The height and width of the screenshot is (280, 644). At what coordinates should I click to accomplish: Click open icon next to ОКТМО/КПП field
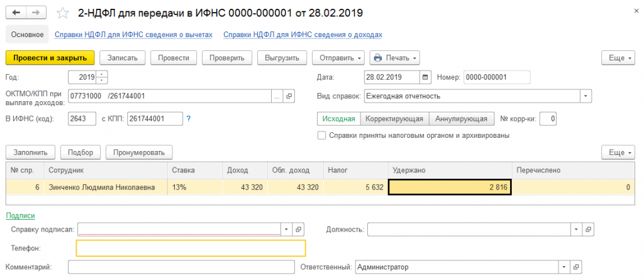tap(289, 96)
